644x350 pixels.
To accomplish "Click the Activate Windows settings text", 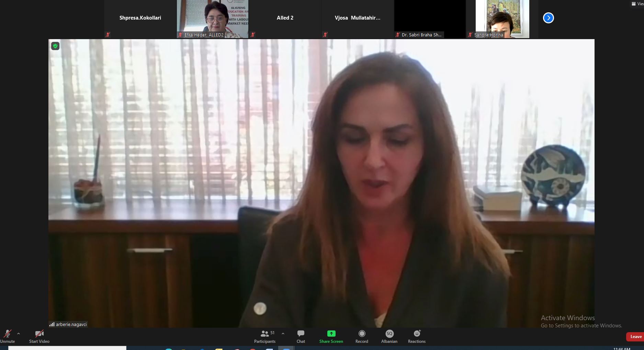I will 581,326.
